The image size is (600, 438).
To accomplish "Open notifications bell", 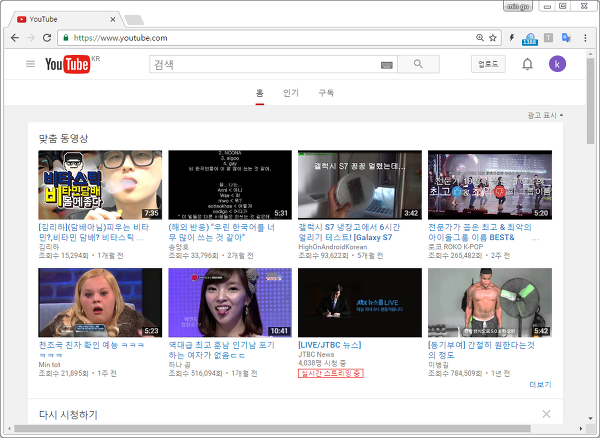I will pyautogui.click(x=527, y=64).
